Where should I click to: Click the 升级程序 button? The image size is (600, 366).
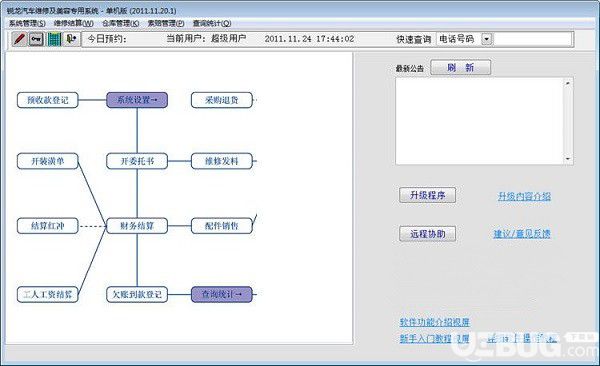pos(427,195)
